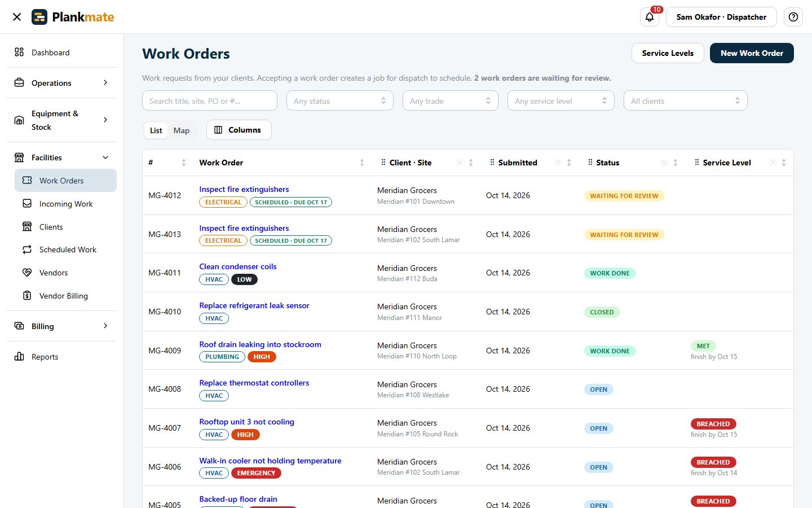The width and height of the screenshot is (812, 508).
Task: Sort the Work Order column
Action: pyautogui.click(x=362, y=163)
